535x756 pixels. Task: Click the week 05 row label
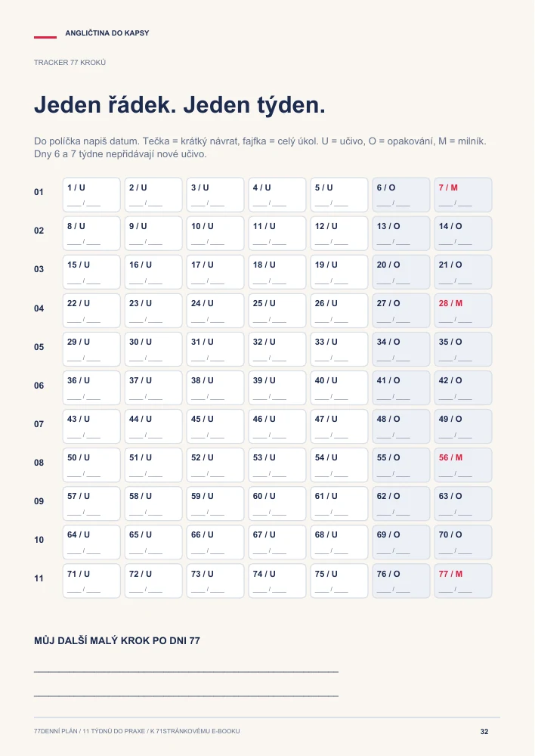pos(39,347)
